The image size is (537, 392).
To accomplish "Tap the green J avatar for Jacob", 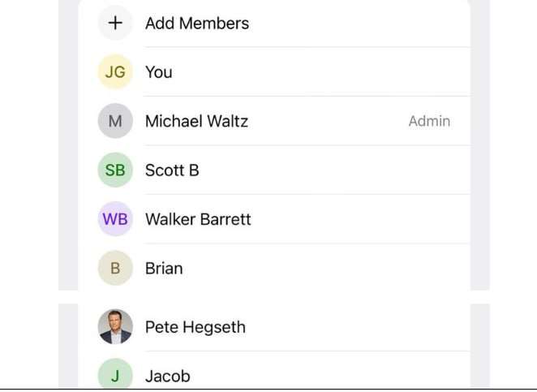I will point(115,376).
